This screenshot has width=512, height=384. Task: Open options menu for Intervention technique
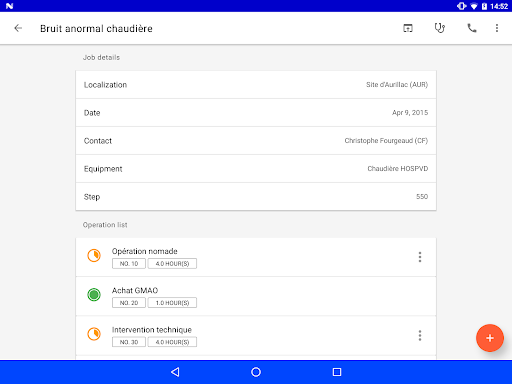point(420,335)
